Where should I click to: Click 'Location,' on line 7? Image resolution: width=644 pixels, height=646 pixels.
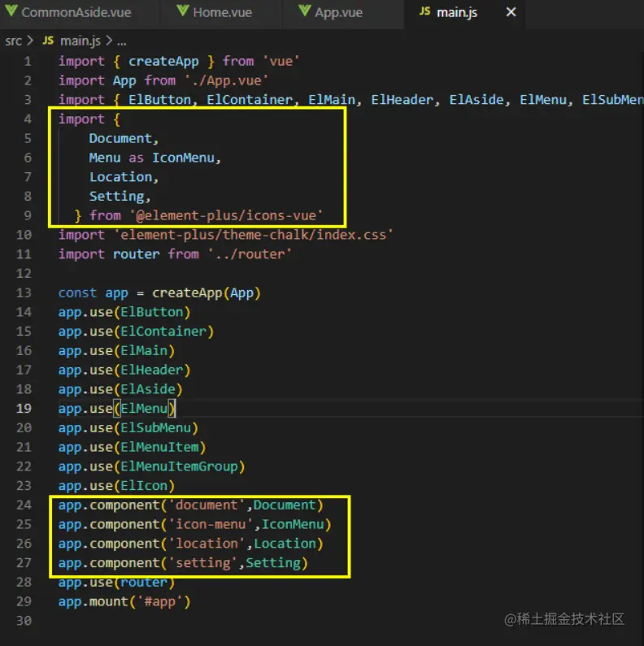pos(124,178)
